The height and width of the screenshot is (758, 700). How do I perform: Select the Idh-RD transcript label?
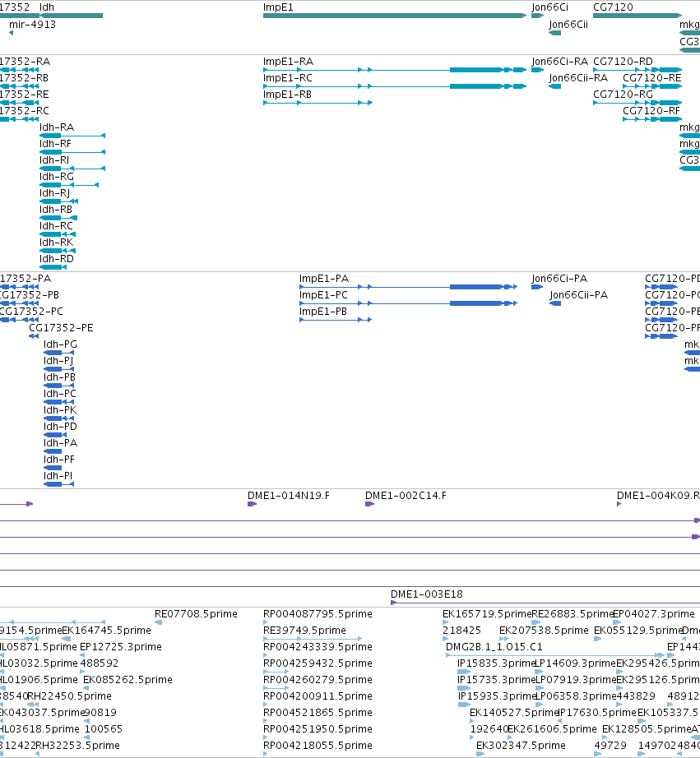57,259
